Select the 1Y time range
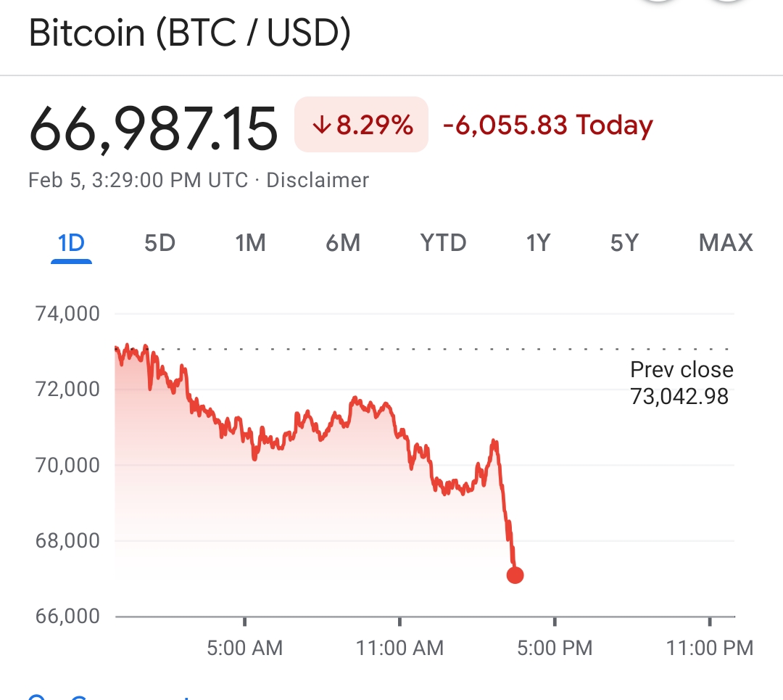Screen dimensions: 783x700 coord(538,243)
